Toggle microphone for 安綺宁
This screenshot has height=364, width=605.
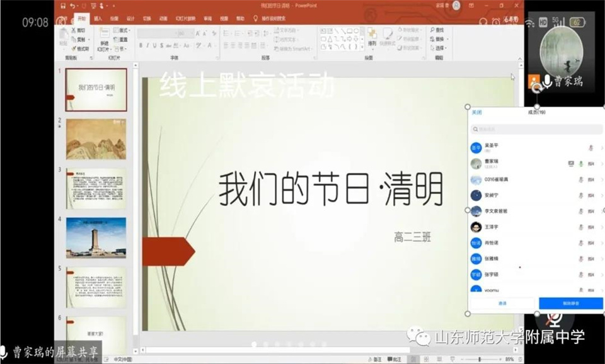click(580, 195)
